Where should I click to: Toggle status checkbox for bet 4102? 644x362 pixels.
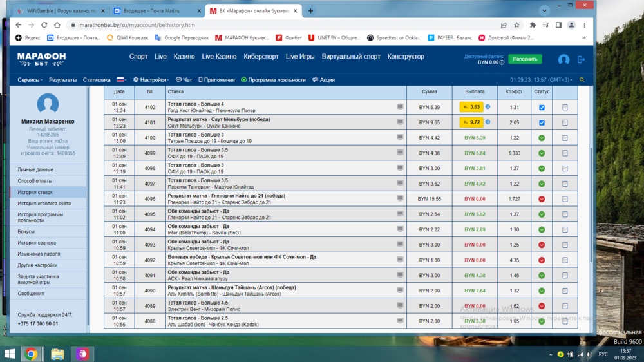click(542, 108)
